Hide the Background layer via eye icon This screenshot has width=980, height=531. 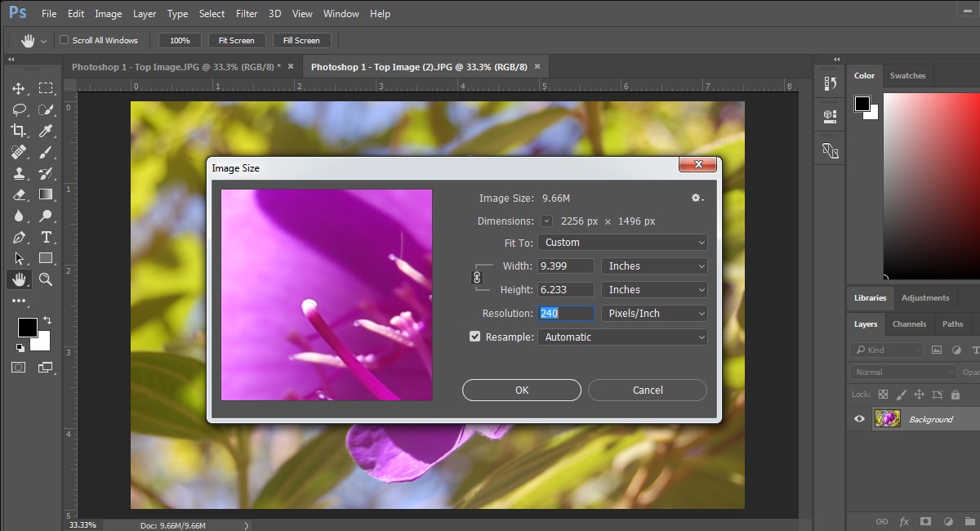click(x=859, y=419)
